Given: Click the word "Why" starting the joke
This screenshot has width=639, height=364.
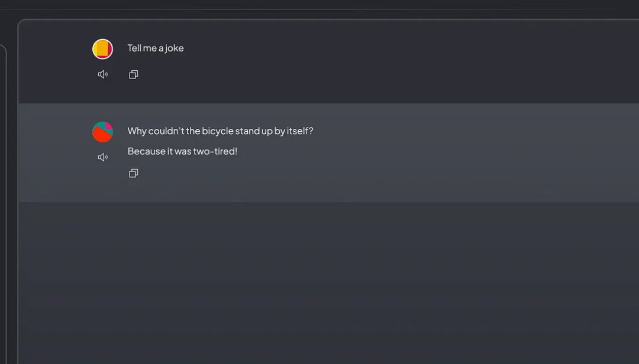Looking at the screenshot, I should tap(137, 131).
